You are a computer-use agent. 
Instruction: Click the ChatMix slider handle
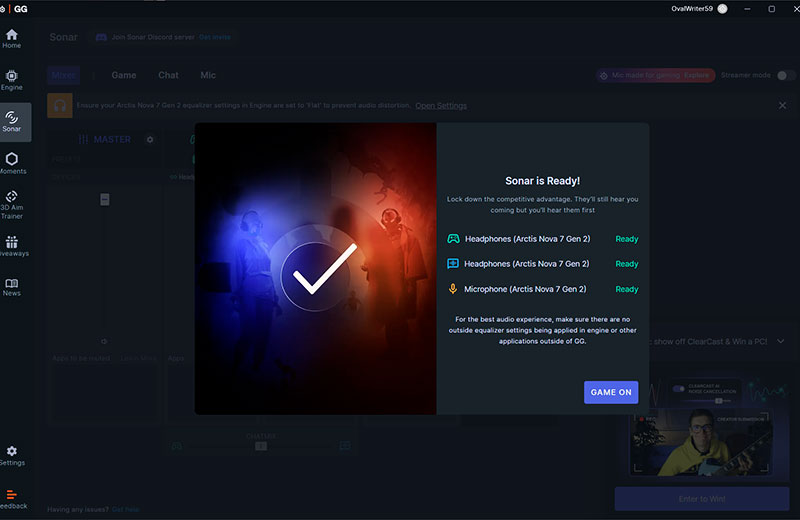click(x=261, y=445)
